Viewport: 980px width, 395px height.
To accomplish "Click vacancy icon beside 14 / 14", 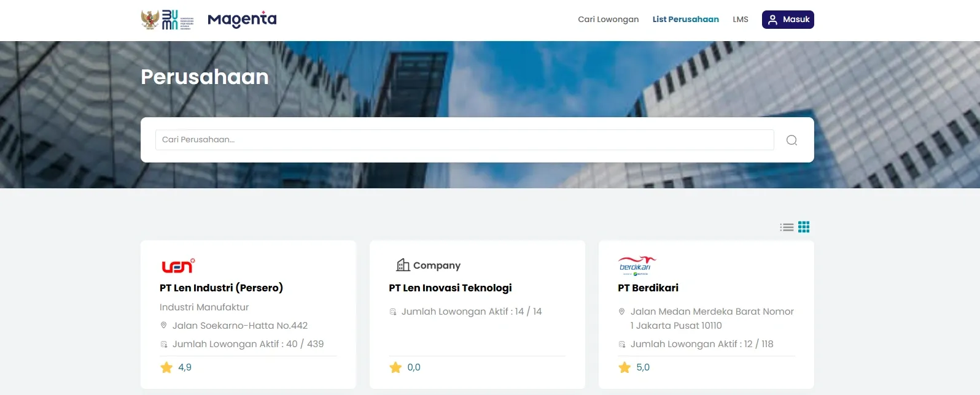I will [x=392, y=312].
